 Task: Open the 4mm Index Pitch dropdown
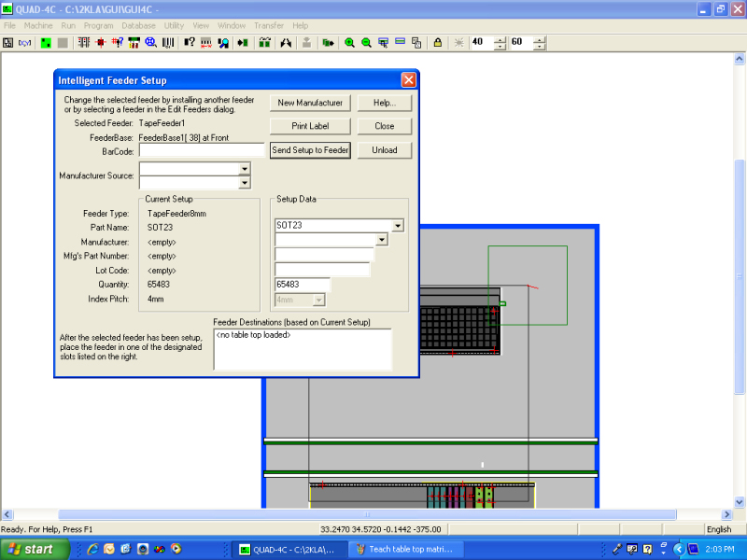click(319, 300)
